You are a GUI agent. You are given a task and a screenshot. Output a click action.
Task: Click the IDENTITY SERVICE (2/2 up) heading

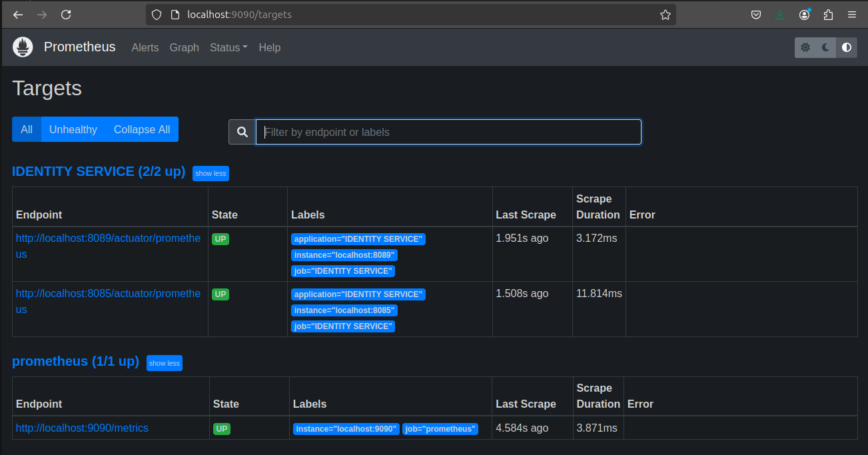click(99, 171)
